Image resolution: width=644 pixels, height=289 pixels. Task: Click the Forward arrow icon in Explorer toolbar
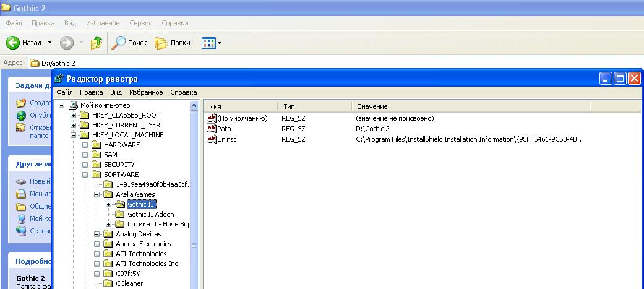click(x=67, y=42)
